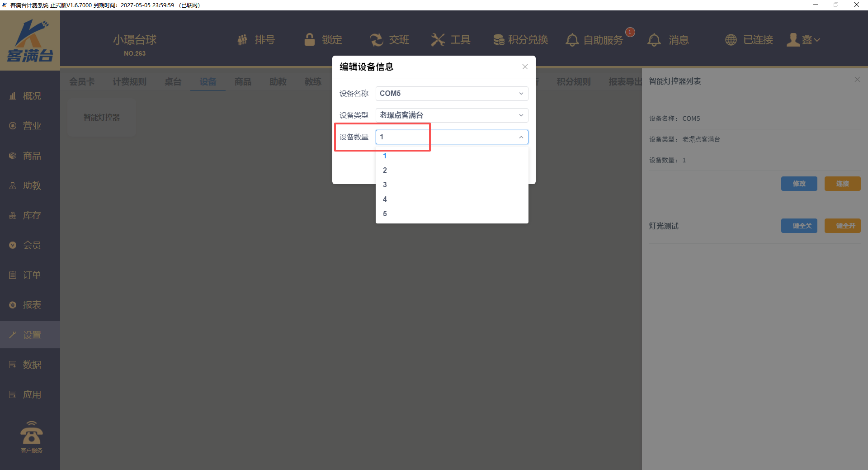Click the 积分兑换 points exchange icon
Screen dimensions: 868x470
499,40
